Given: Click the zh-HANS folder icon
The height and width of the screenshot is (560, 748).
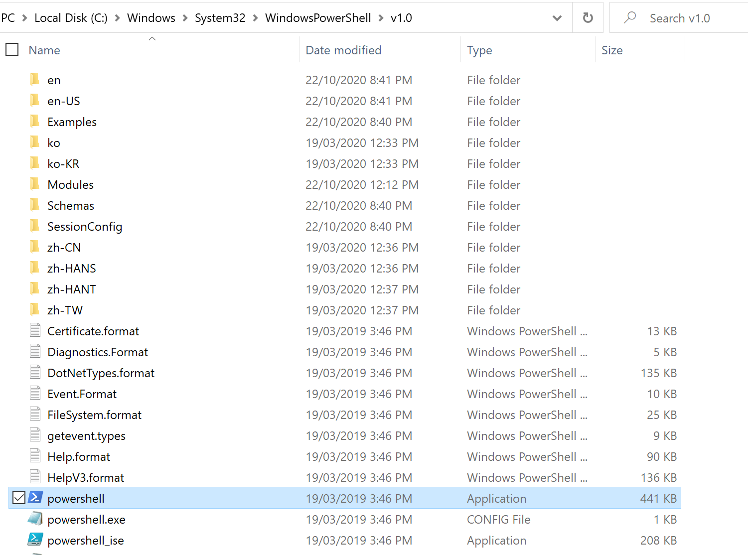Looking at the screenshot, I should [x=34, y=268].
